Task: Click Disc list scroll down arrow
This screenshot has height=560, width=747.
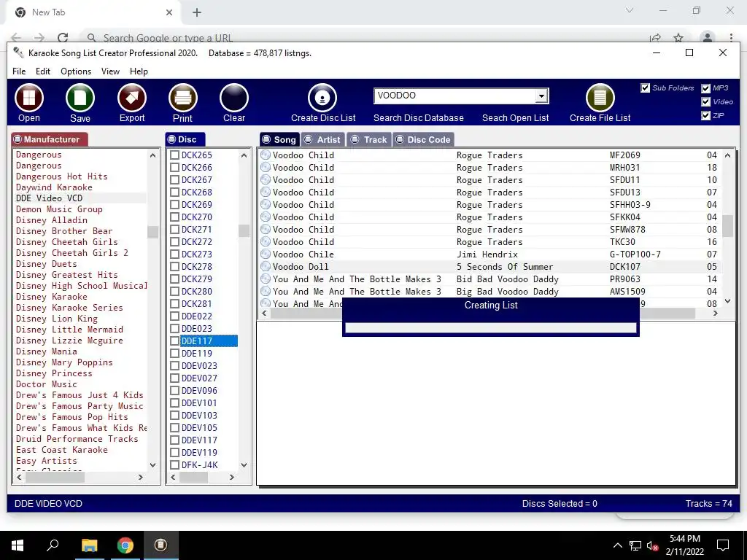Action: tap(244, 464)
